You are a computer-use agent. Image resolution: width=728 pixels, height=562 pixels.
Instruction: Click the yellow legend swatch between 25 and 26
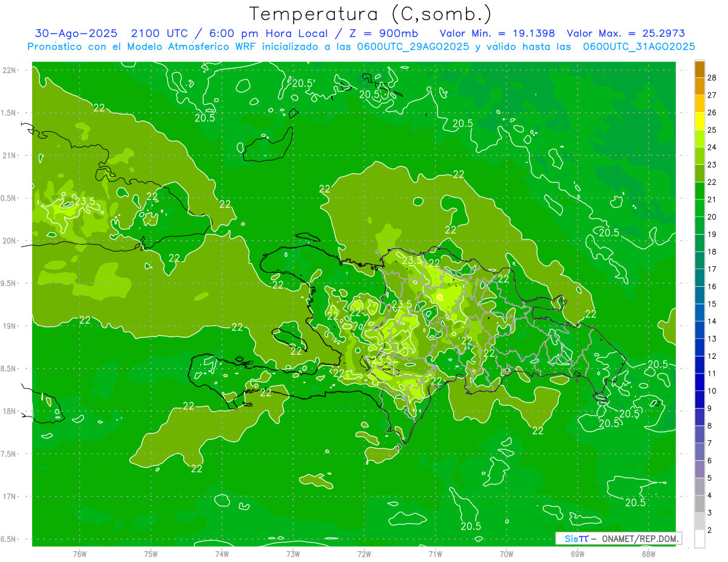[699, 121]
